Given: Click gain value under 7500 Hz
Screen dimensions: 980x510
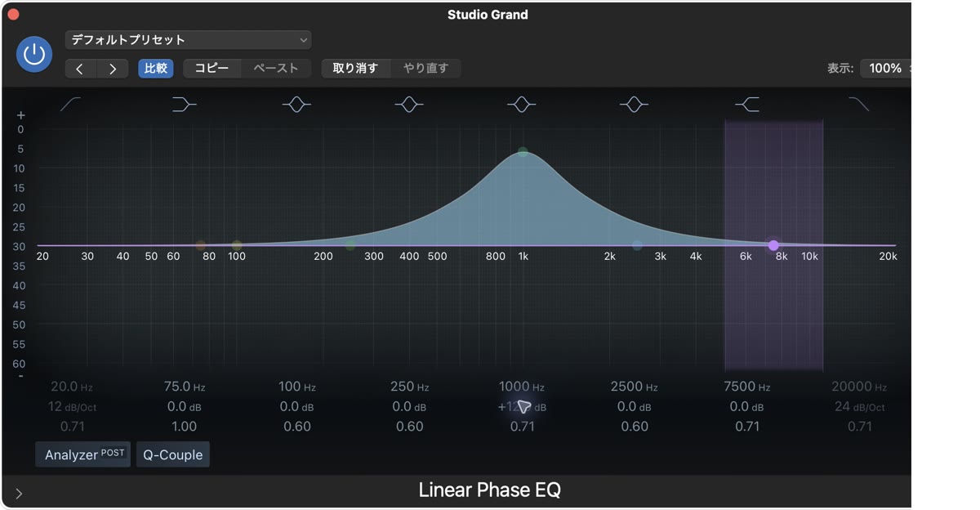Looking at the screenshot, I should click(747, 406).
